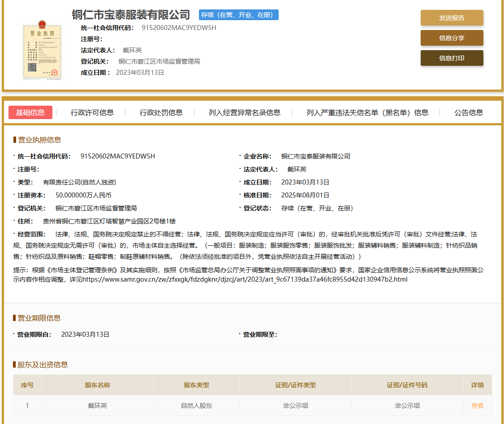Click the 营业执照信息 section heading
Viewport: 504px width, 424px height.
tap(39, 140)
